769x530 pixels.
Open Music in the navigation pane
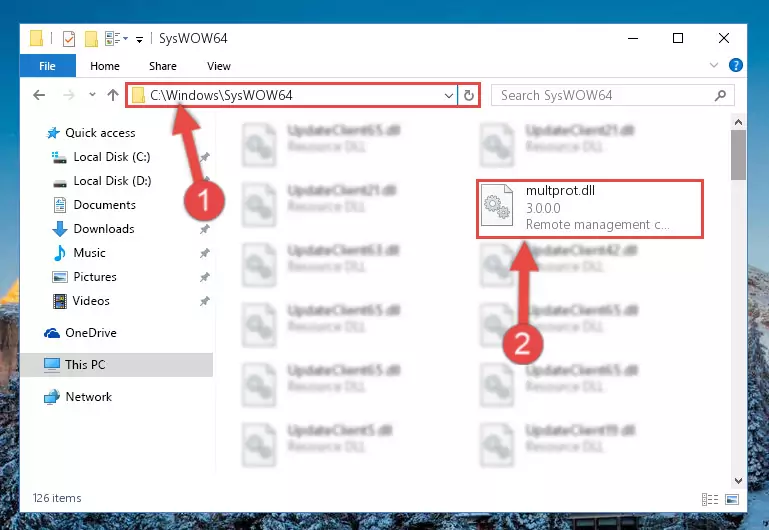point(89,253)
